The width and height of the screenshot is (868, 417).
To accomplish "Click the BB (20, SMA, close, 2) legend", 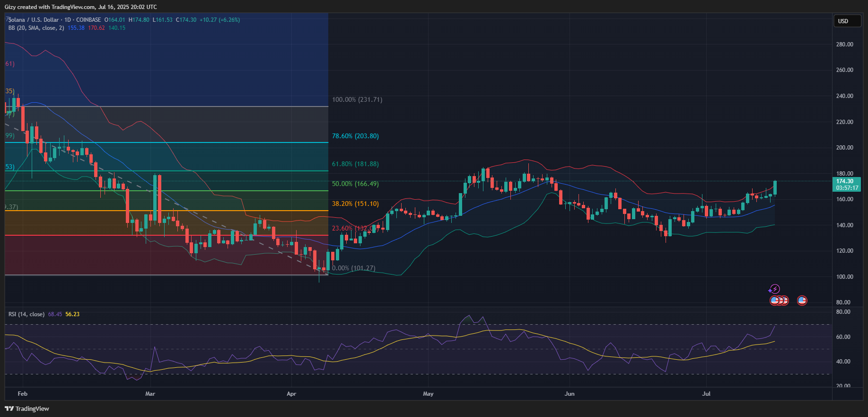I will (x=36, y=28).
